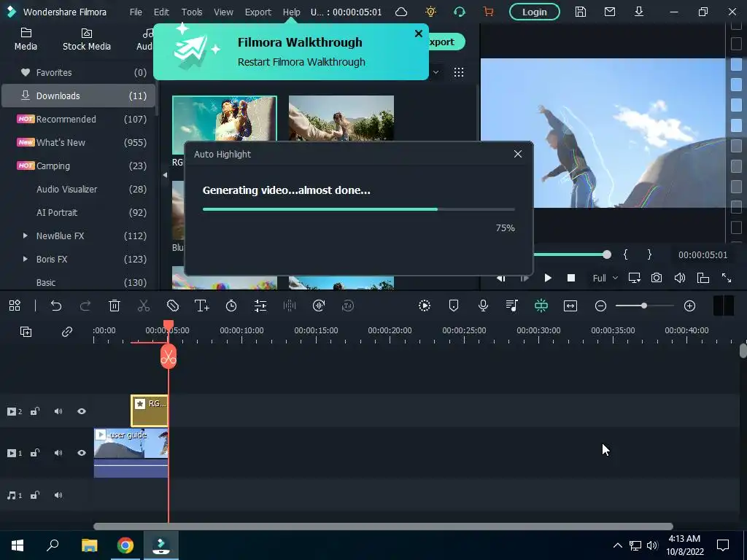Expand the NewBlue FX category
The image size is (747, 560).
[25, 236]
